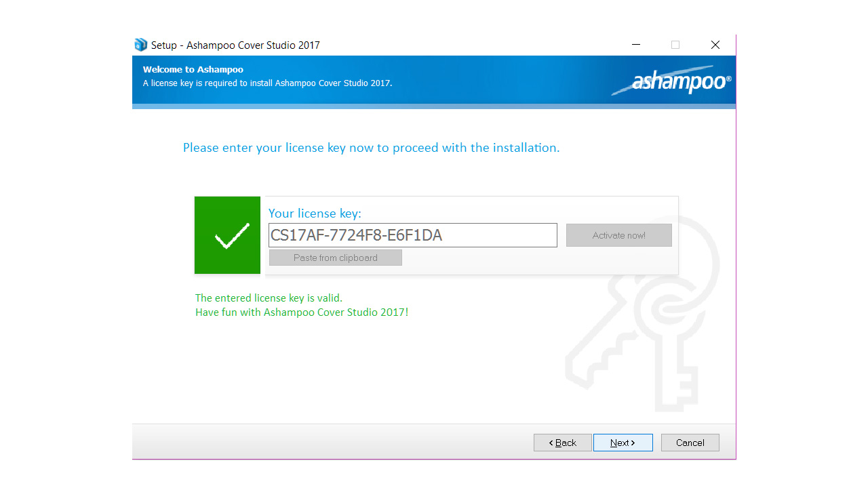
Task: Click the 'Welcome to Ashampoo' heading
Action: 193,69
